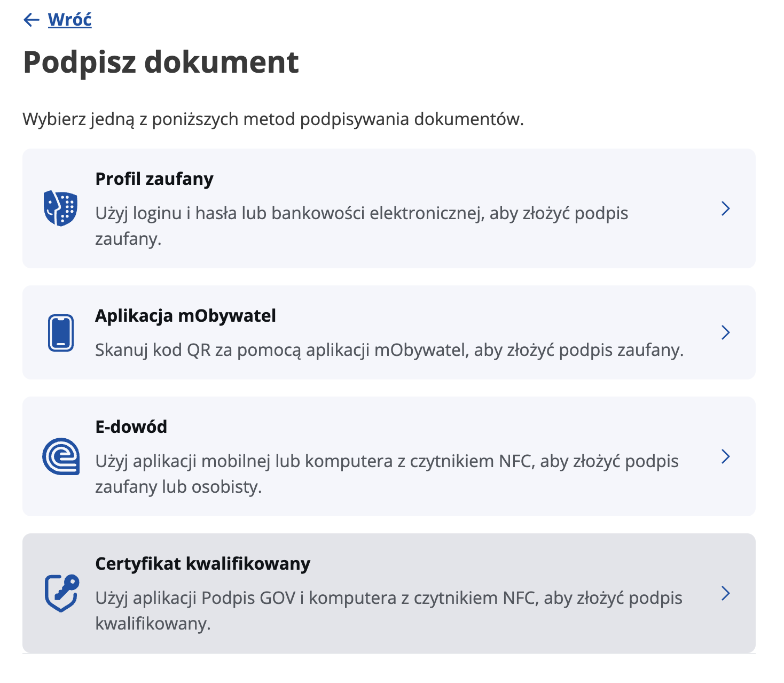The height and width of the screenshot is (683, 784).
Task: Click the Wróć back link
Action: coord(69,20)
